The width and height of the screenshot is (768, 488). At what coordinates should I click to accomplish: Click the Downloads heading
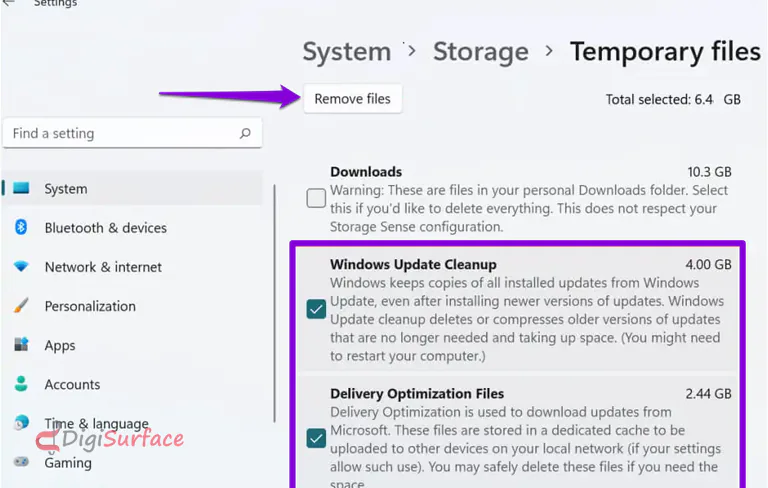(366, 172)
